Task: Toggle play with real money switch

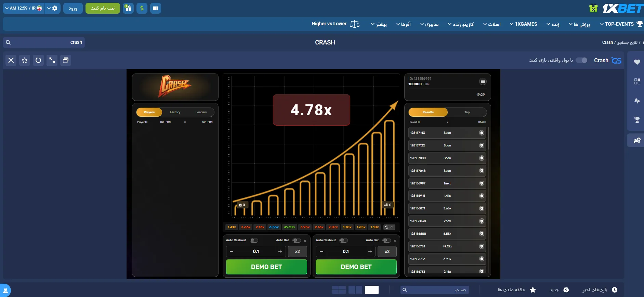Action: [581, 60]
